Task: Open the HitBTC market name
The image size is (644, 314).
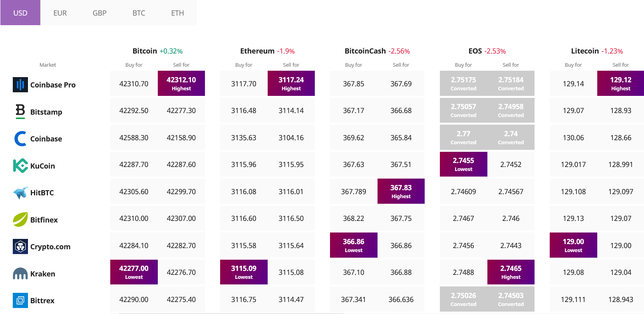Action: [x=42, y=193]
